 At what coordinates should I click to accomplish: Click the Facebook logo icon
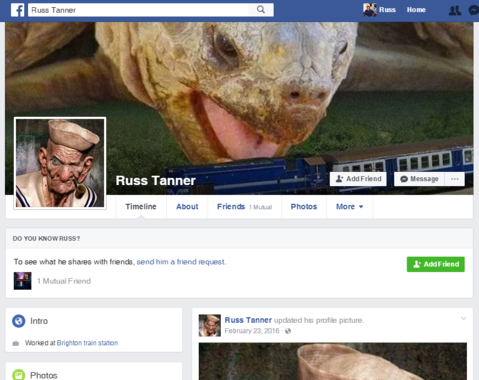(x=17, y=10)
